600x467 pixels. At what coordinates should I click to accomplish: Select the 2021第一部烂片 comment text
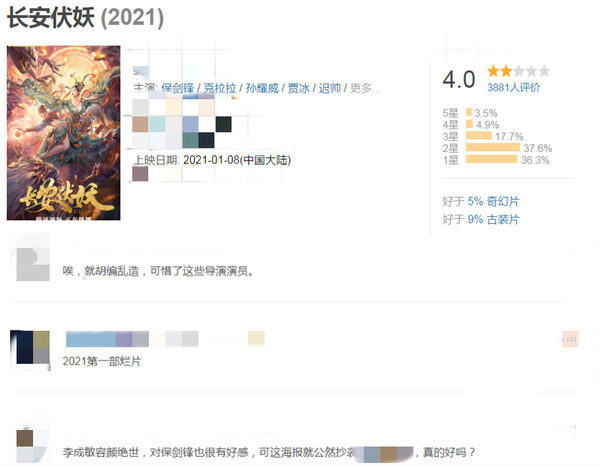(102, 361)
